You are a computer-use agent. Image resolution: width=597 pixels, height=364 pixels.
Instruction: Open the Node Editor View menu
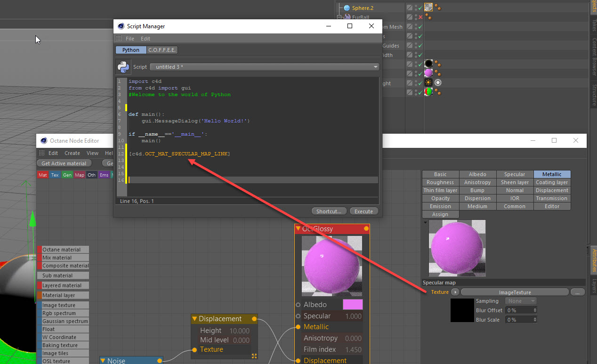92,153
